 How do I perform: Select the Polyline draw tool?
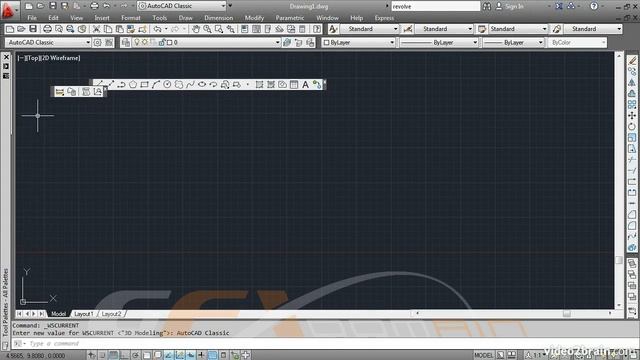121,84
